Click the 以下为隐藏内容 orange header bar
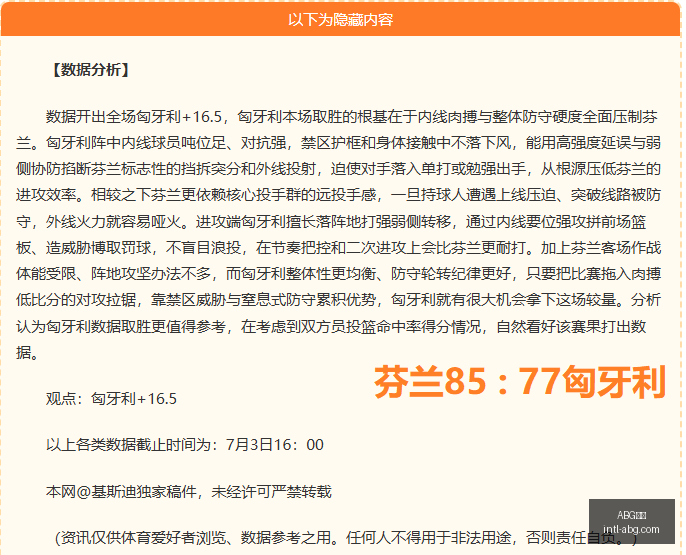686x555 pixels. [x=340, y=20]
